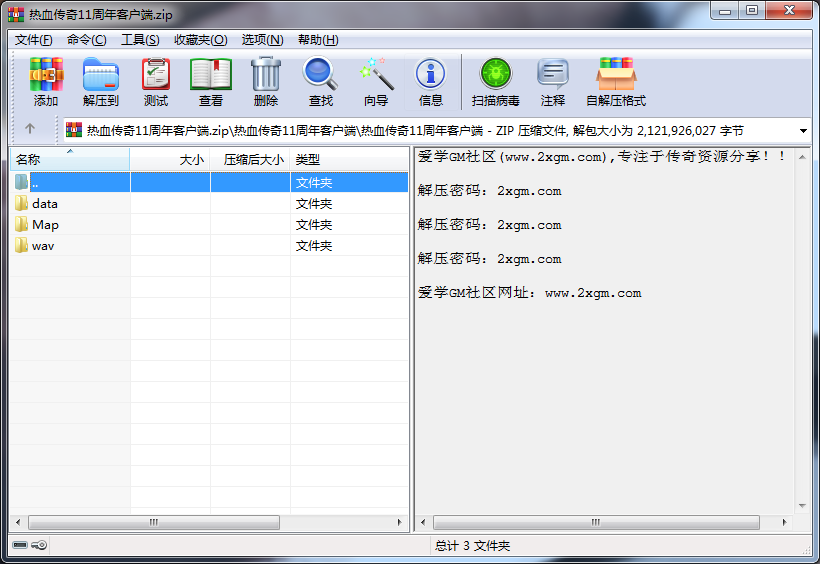Open the Favorites (收藏夹) menu
This screenshot has width=820, height=564.
coord(201,40)
